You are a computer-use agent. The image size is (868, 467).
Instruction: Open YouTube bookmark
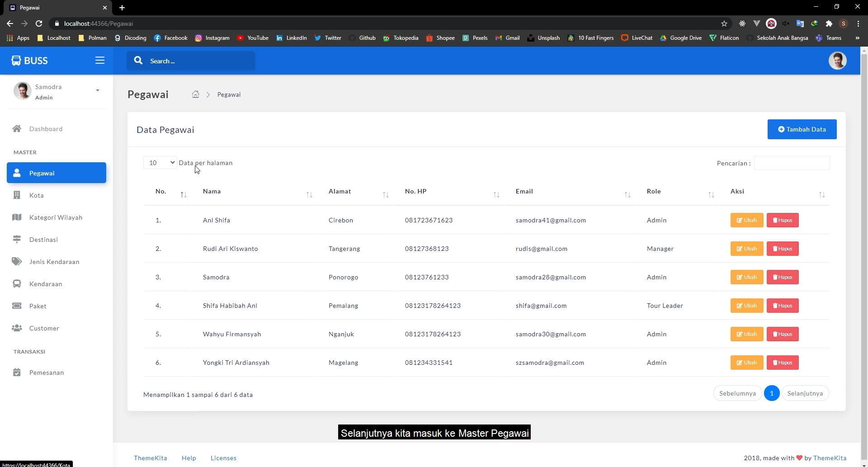253,38
